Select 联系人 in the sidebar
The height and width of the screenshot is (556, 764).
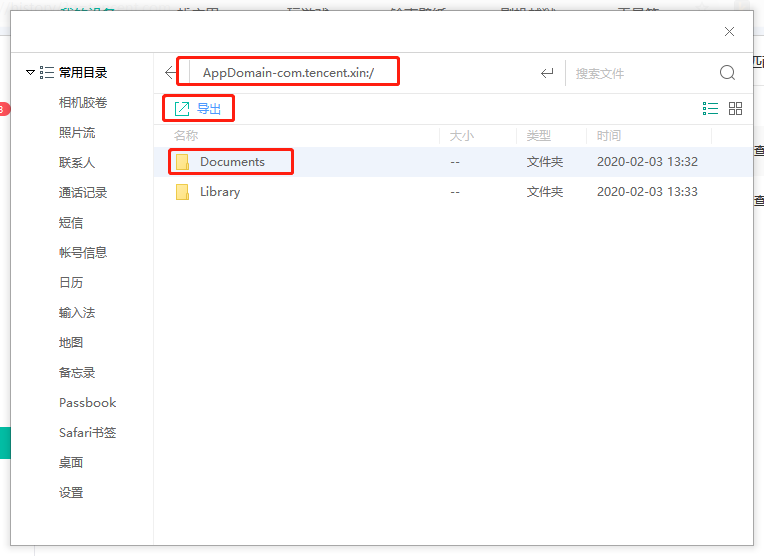[x=77, y=163]
